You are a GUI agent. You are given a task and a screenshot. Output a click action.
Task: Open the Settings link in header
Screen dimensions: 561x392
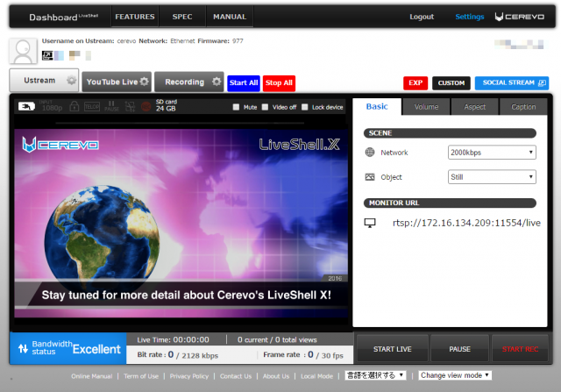point(470,17)
